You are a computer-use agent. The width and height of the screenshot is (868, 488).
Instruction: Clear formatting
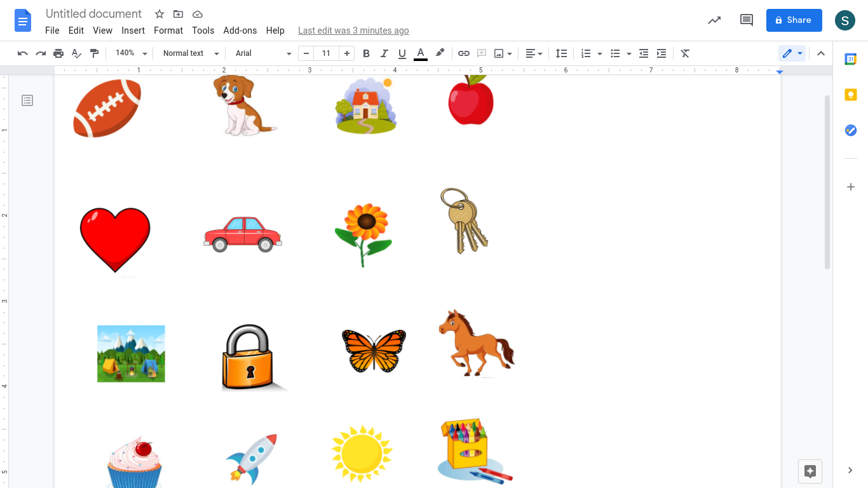[x=685, y=53]
